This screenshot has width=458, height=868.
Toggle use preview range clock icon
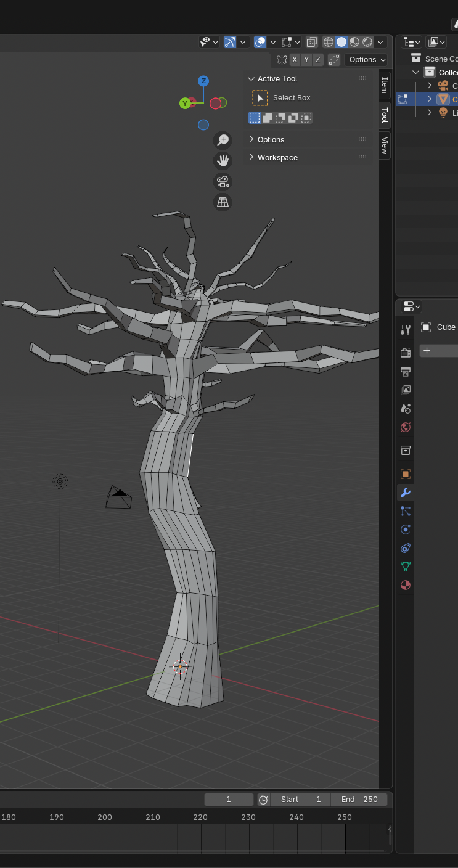coord(263,799)
